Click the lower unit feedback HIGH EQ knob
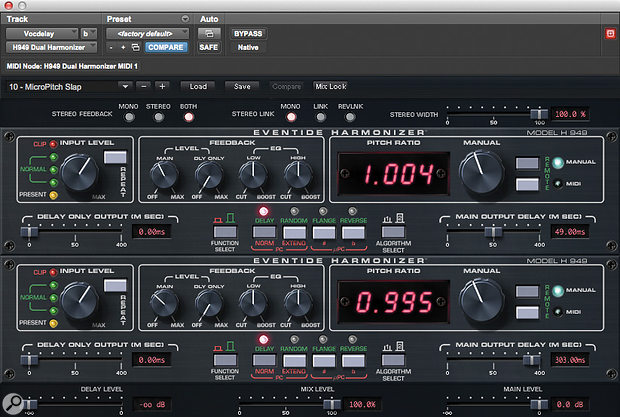 [x=298, y=303]
